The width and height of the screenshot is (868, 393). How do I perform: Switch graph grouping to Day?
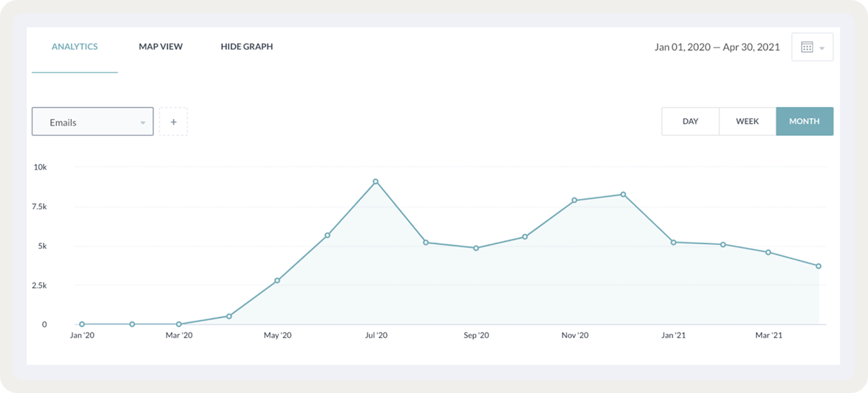pyautogui.click(x=690, y=121)
